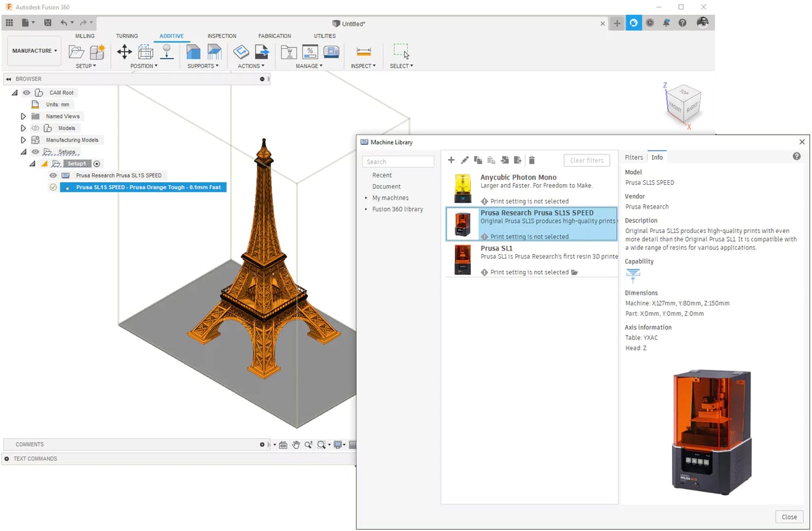Collapse the CAM Root tree node
The image size is (812, 531).
(15, 93)
